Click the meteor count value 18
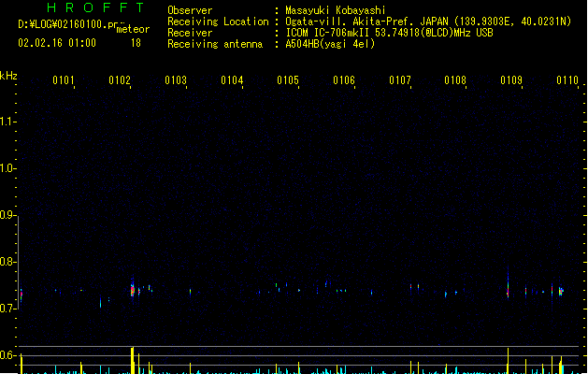 136,43
